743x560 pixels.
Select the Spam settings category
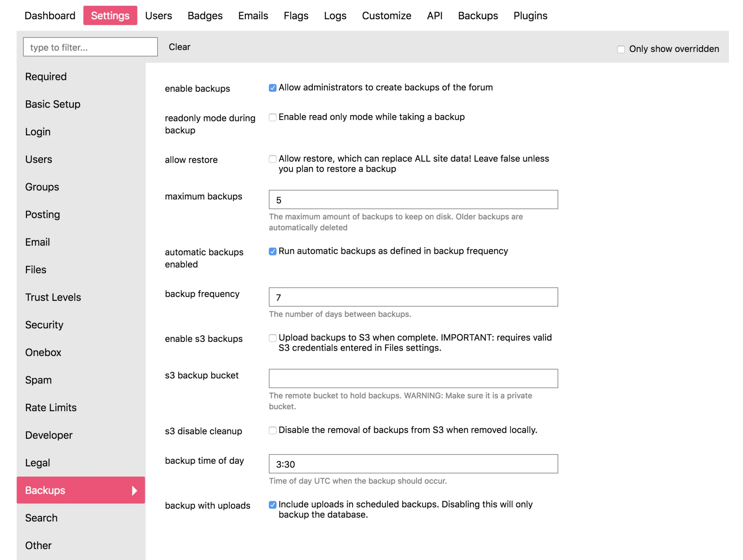coord(38,380)
